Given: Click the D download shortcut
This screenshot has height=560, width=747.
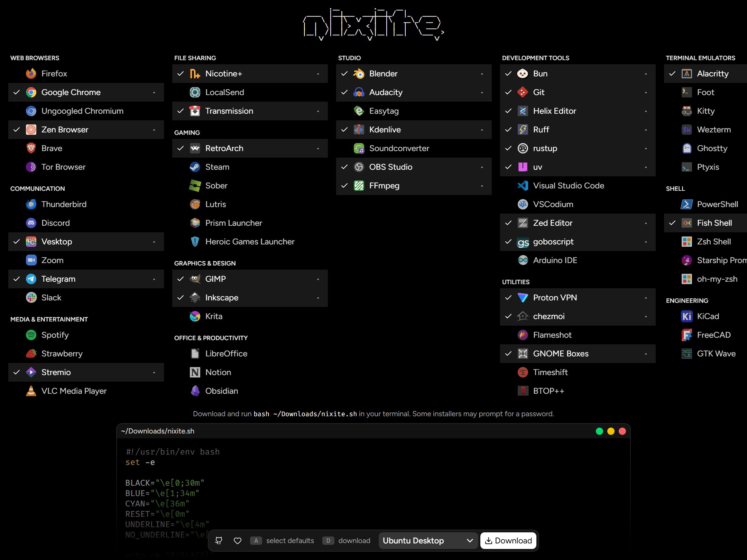Looking at the screenshot, I should (x=346, y=541).
